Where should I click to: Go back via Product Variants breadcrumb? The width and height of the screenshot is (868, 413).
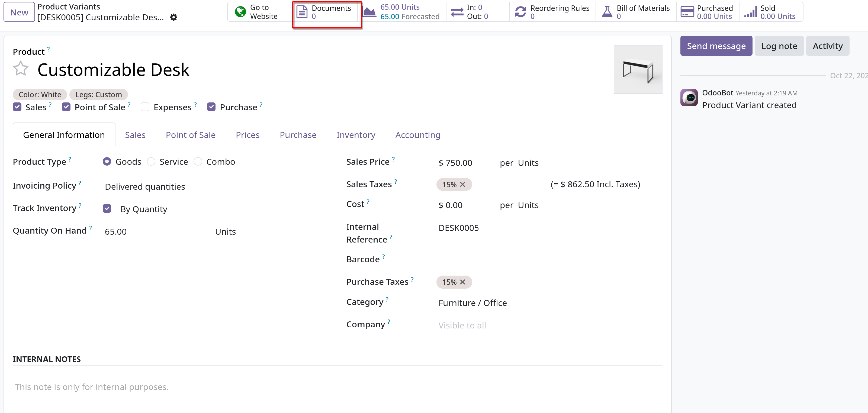68,7
